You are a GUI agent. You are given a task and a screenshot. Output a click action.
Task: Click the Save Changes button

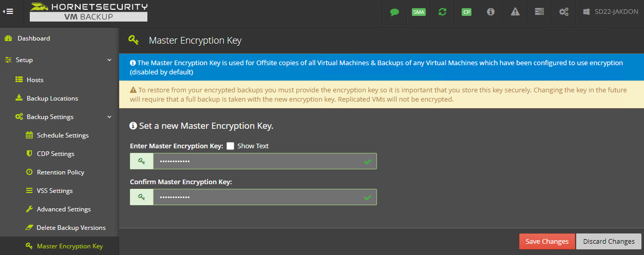pyautogui.click(x=547, y=242)
